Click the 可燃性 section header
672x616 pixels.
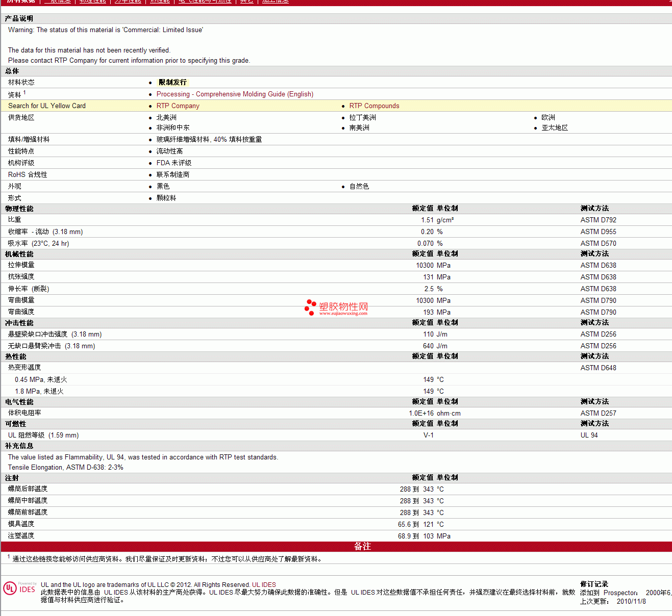click(15, 424)
